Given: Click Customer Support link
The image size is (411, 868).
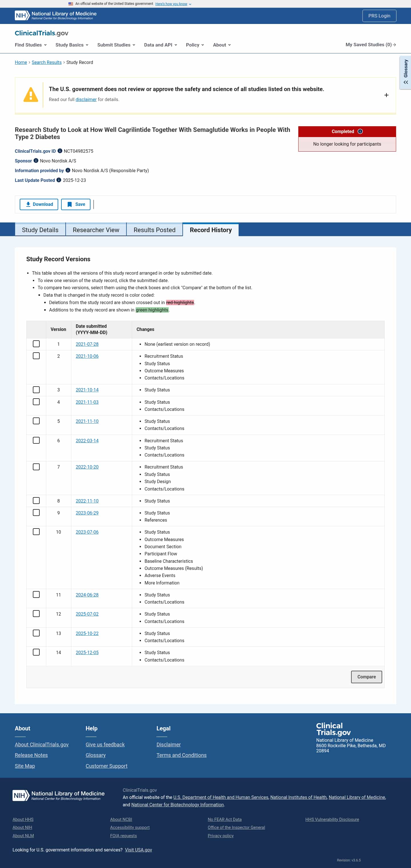Looking at the screenshot, I should click(x=106, y=766).
